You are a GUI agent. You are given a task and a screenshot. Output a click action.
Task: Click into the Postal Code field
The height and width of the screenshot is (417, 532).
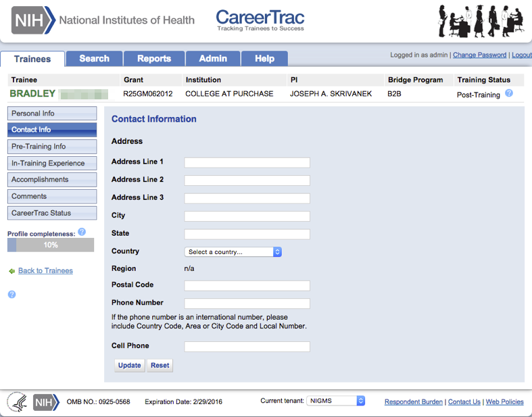coord(247,286)
